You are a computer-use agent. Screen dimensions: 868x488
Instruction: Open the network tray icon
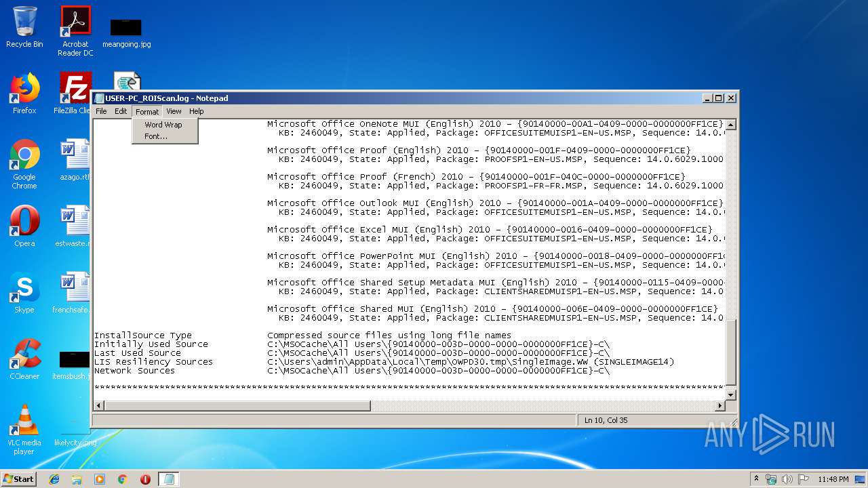tap(771, 479)
